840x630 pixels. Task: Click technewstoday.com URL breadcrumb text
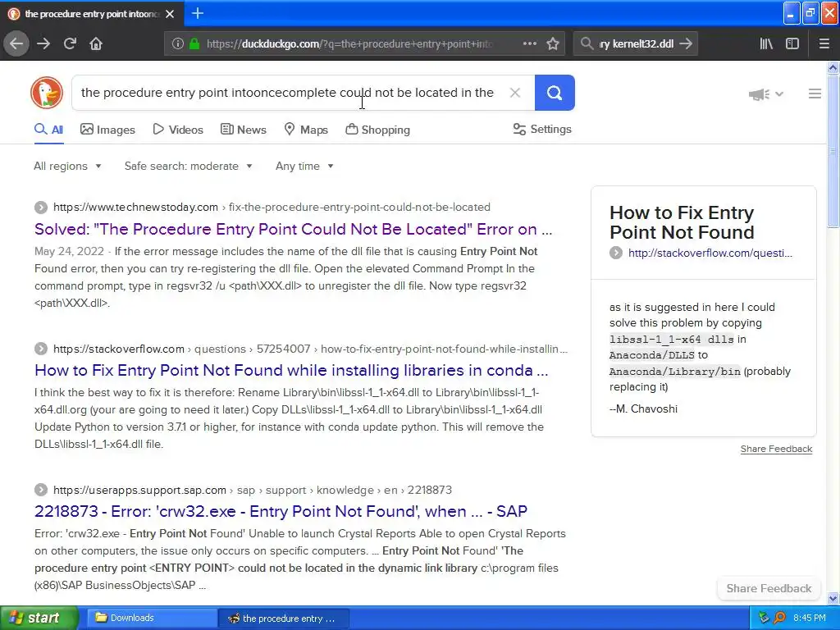(135, 208)
